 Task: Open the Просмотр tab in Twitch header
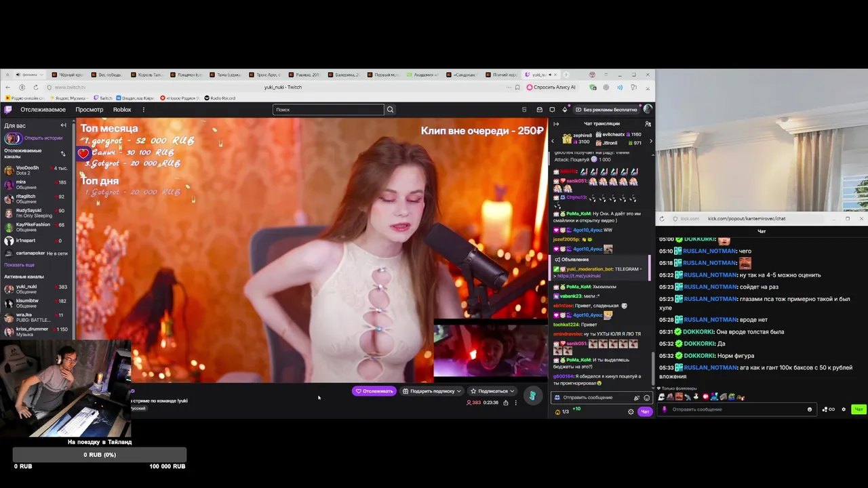(x=90, y=110)
